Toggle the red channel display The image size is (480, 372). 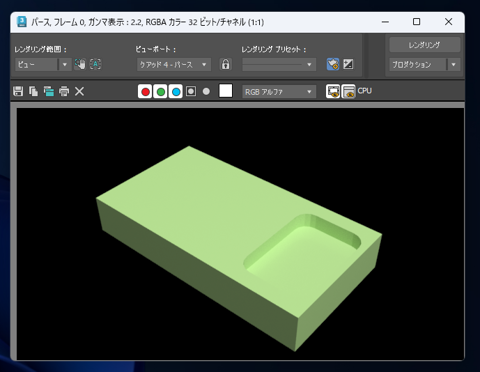click(x=145, y=91)
